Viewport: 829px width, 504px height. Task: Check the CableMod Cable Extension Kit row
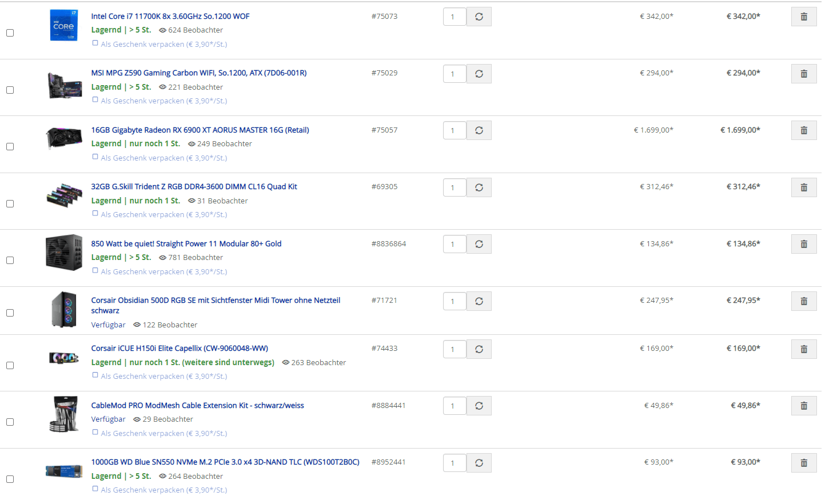tap(10, 422)
